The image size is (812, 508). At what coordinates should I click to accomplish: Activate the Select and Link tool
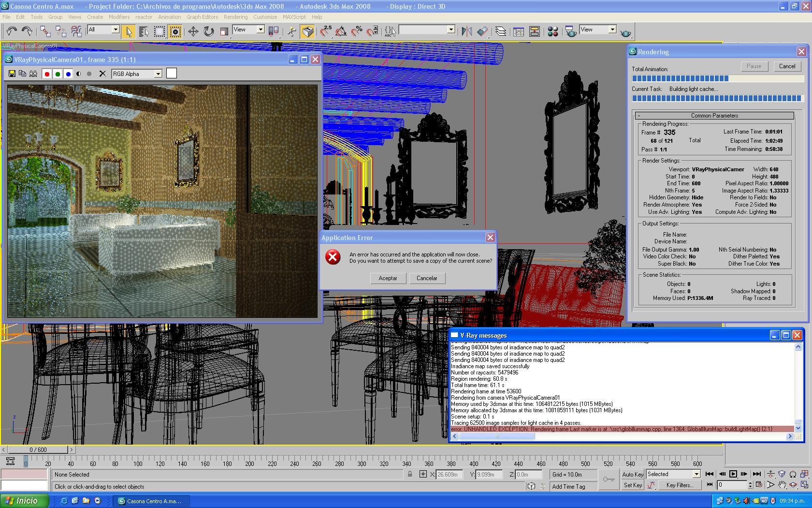tap(45, 31)
